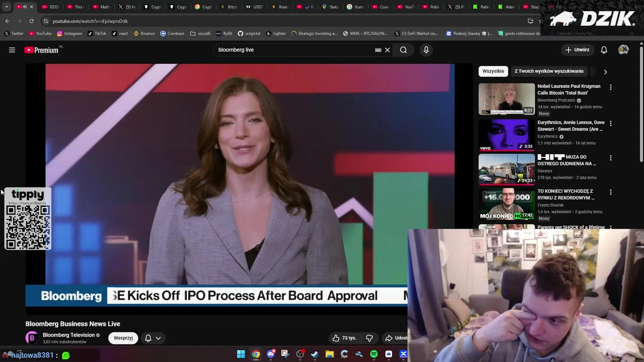Go back with Chrome's back arrow
The height and width of the screenshot is (362, 644).
click(7, 21)
